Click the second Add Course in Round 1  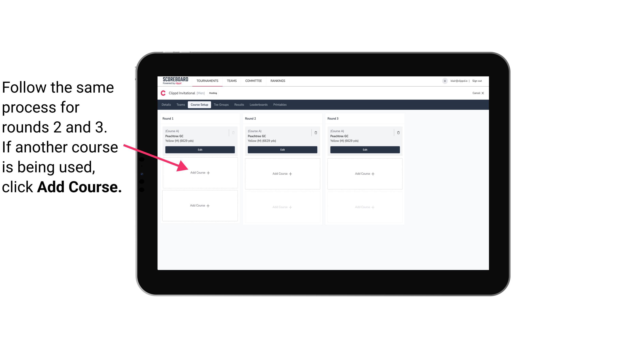[200, 205]
